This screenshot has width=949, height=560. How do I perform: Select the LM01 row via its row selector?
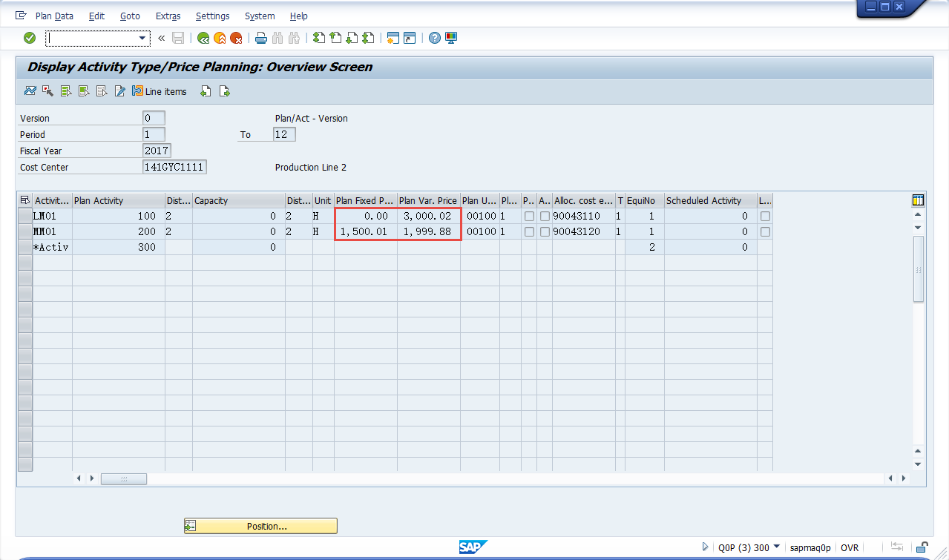tap(25, 216)
